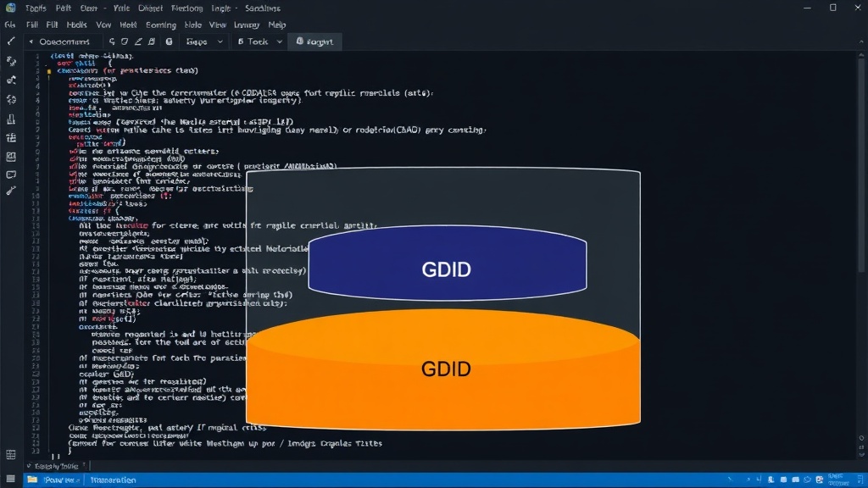The height and width of the screenshot is (488, 868).
Task: Click the editor's vertical scrollbar
Action: click(x=861, y=166)
